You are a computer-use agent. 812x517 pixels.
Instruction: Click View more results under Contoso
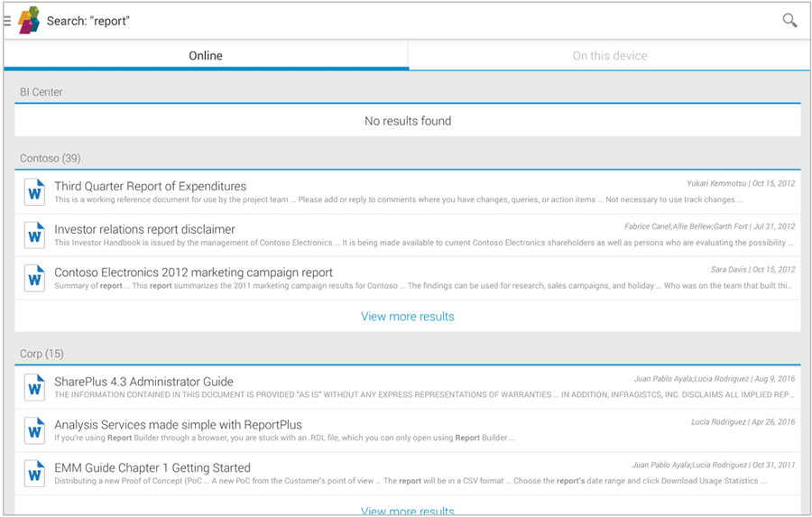click(x=408, y=316)
